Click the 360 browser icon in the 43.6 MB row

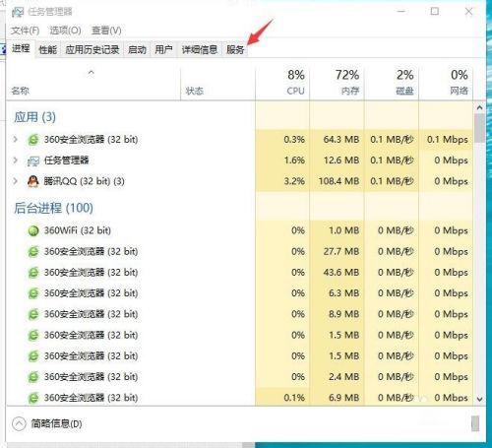[x=32, y=273]
